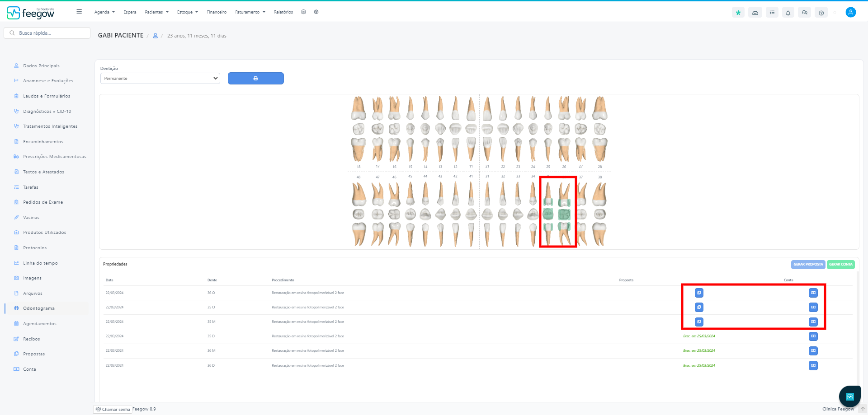
Task: Open Encaminhamentos section
Action: pyautogui.click(x=43, y=142)
